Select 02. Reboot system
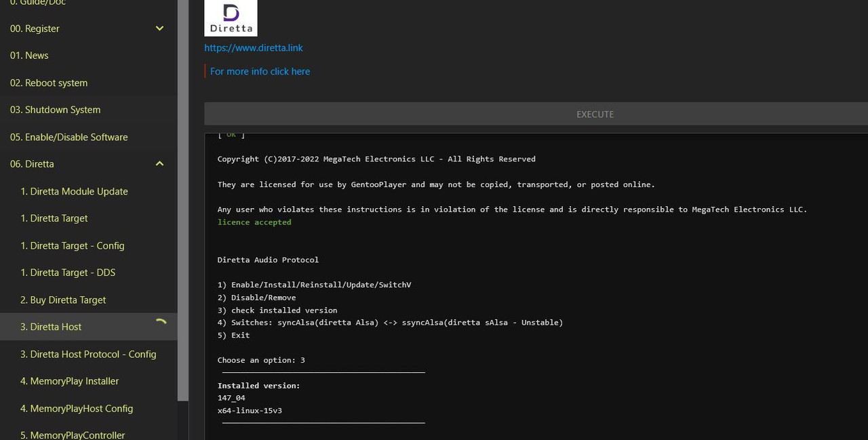This screenshot has height=440, width=868. click(x=89, y=83)
